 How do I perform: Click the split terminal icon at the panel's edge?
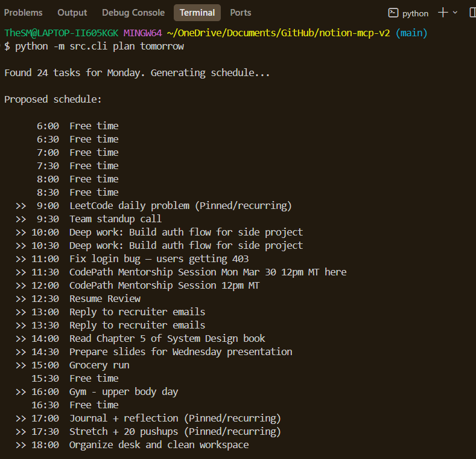pyautogui.click(x=472, y=13)
